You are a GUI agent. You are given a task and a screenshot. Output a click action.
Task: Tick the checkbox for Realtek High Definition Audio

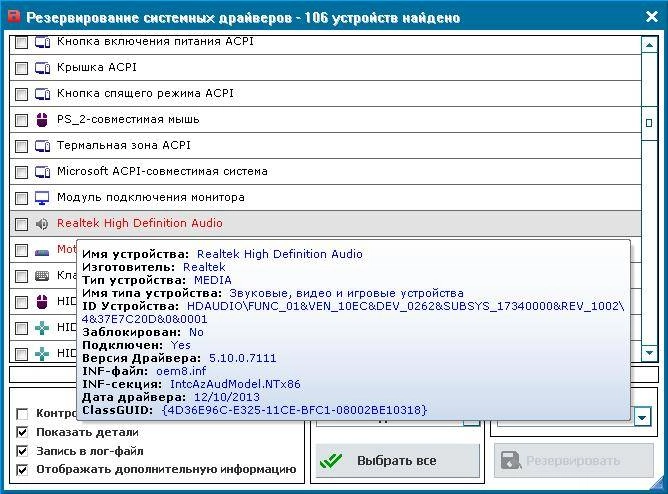tap(21, 224)
